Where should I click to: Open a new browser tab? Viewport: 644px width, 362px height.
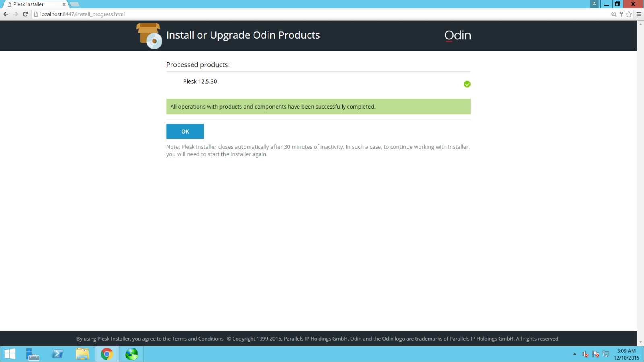[x=75, y=4]
